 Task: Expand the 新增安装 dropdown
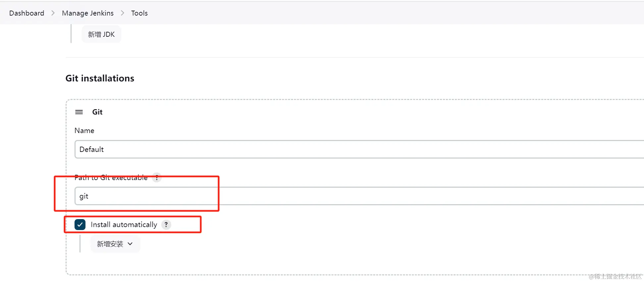point(115,244)
